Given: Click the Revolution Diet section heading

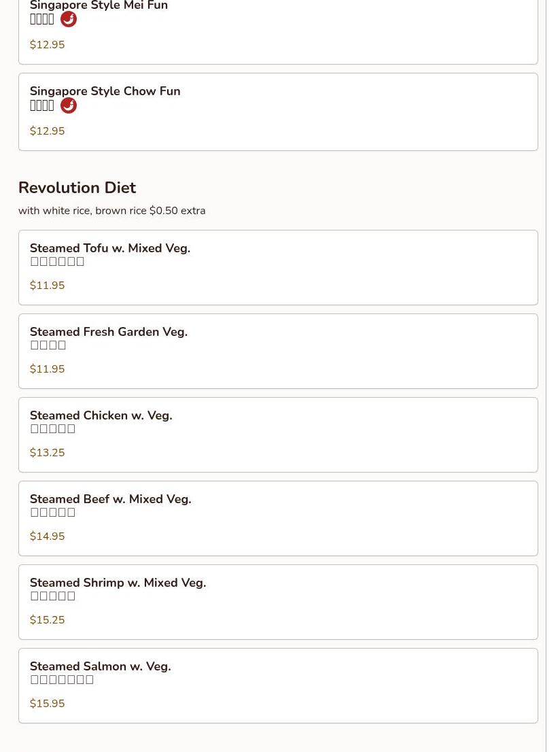Looking at the screenshot, I should click(x=77, y=188).
